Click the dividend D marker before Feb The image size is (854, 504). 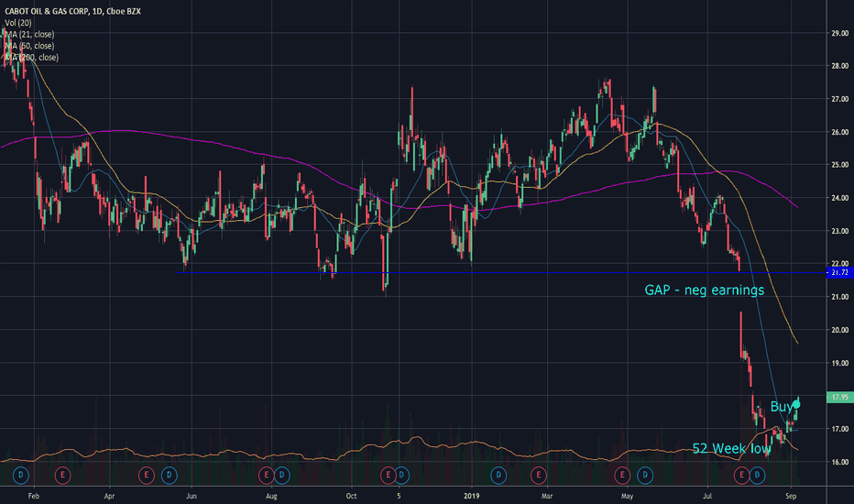(x=21, y=475)
